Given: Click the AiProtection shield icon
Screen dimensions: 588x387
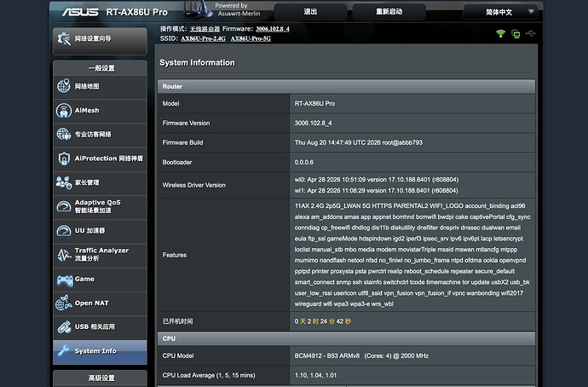Looking at the screenshot, I should (x=64, y=159).
